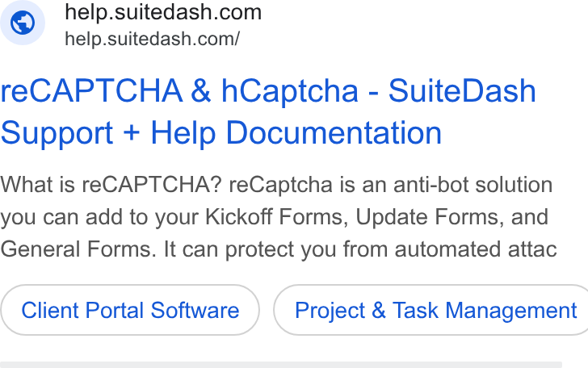
Task: Click the 'anti-bot solution' phrase in the snippet
Action: 472,185
